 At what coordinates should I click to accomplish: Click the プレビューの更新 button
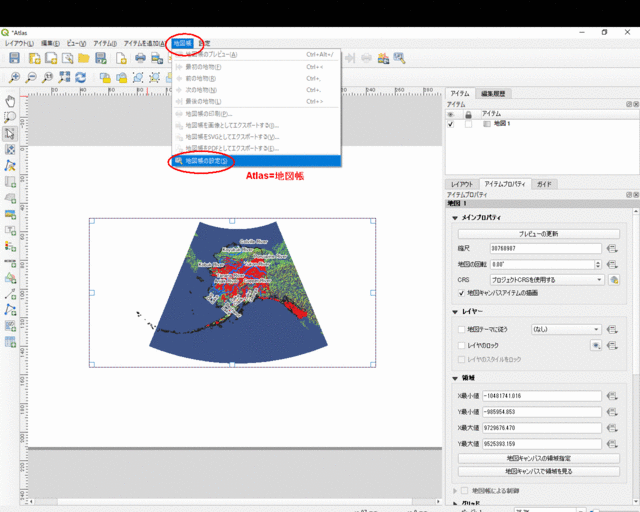coord(538,234)
